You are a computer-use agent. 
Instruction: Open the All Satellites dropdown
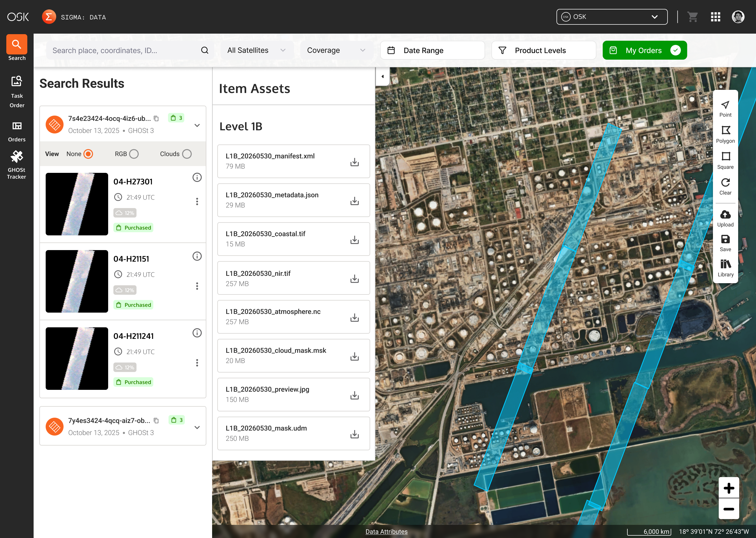[257, 50]
